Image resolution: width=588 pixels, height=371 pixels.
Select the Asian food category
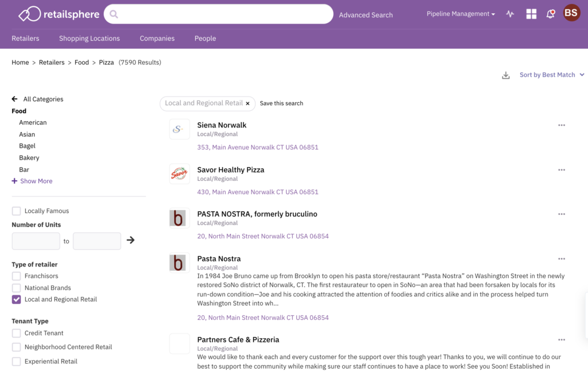click(27, 134)
